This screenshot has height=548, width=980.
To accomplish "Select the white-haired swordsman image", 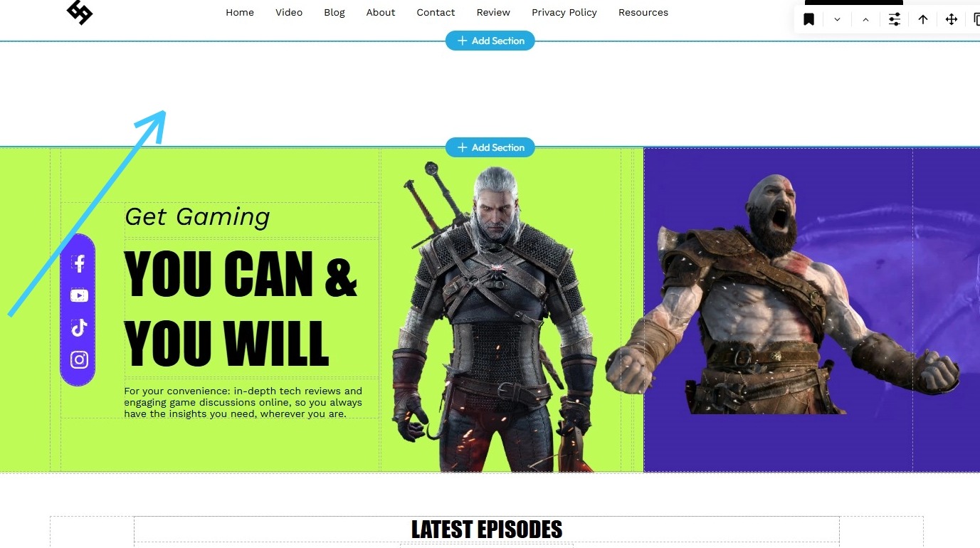I will (x=496, y=317).
